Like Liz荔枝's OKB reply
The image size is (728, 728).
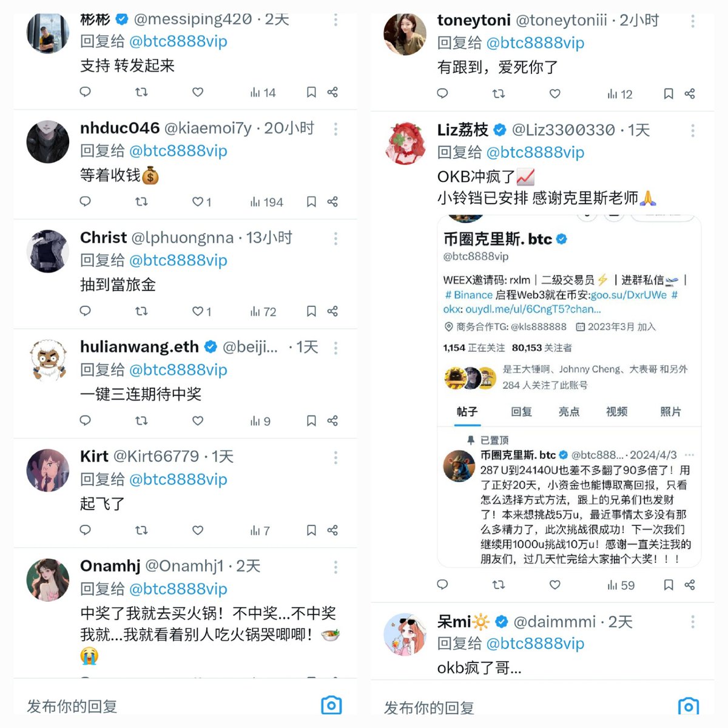pyautogui.click(x=555, y=585)
